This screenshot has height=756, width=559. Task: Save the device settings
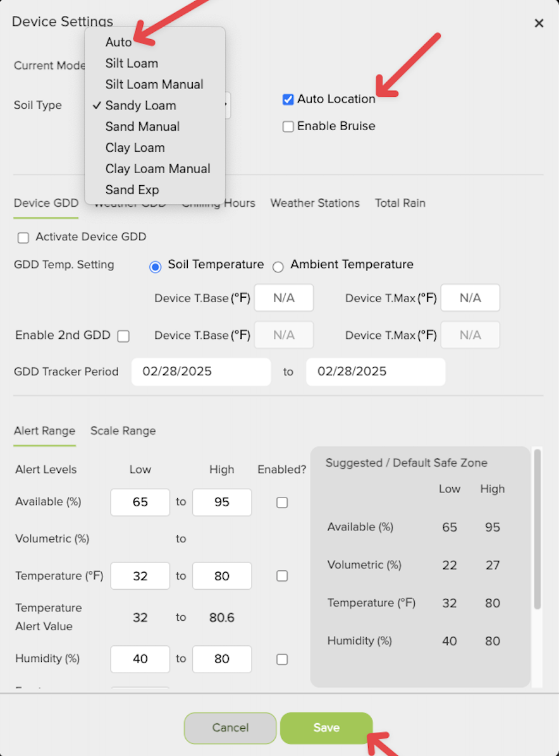[326, 728]
